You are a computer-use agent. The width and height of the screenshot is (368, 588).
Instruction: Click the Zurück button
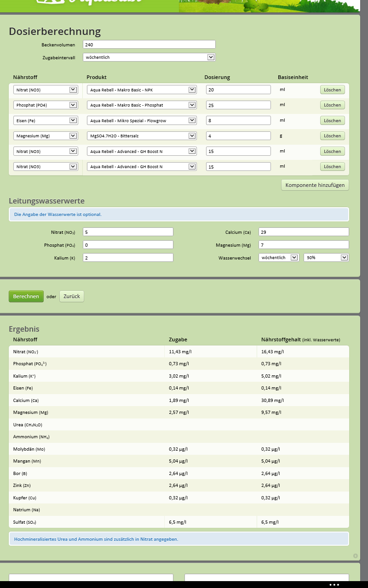72,296
